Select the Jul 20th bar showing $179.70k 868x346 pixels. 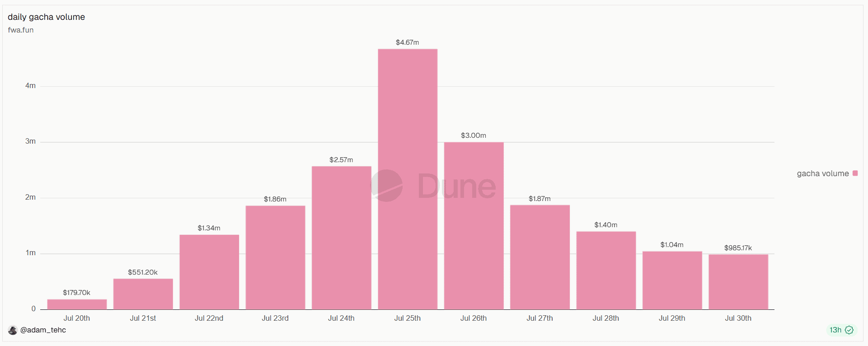77,304
